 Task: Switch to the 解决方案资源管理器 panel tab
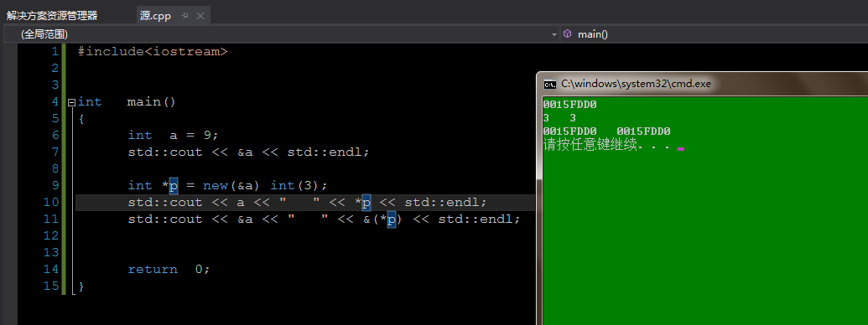(x=53, y=16)
